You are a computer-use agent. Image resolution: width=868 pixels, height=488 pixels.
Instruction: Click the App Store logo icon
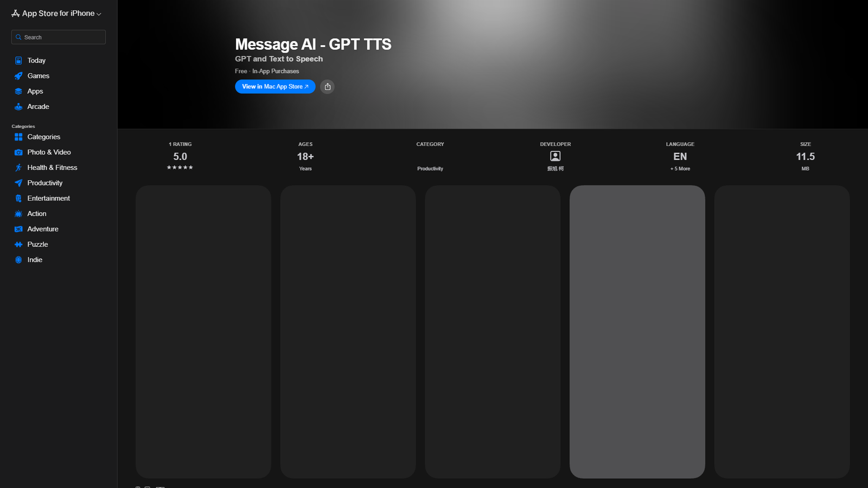(x=16, y=14)
